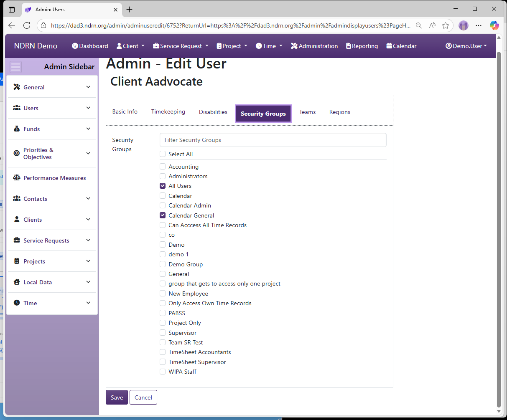This screenshot has height=420, width=507.
Task: Uncheck the All Users security group
Action: 163,186
